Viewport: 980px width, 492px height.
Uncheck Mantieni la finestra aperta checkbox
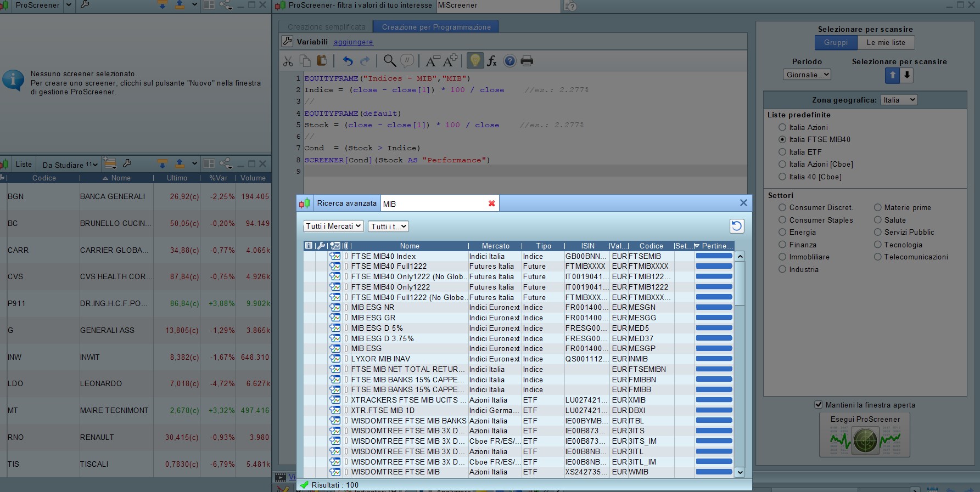(819, 405)
